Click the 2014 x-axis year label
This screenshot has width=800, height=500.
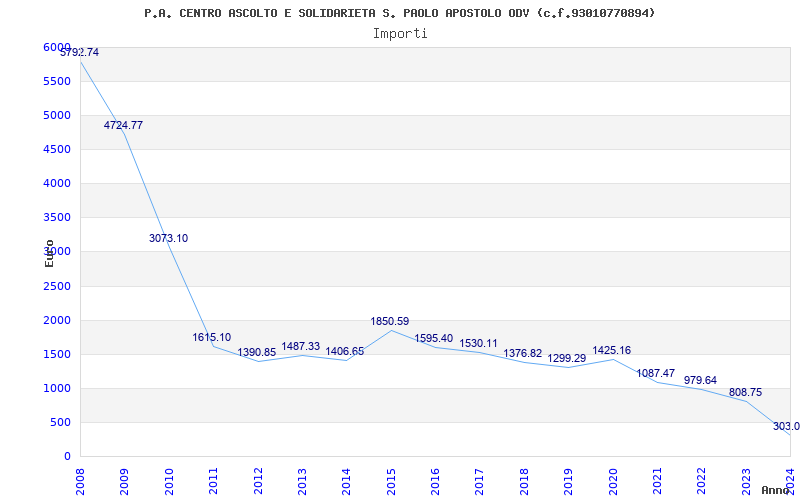pos(346,482)
